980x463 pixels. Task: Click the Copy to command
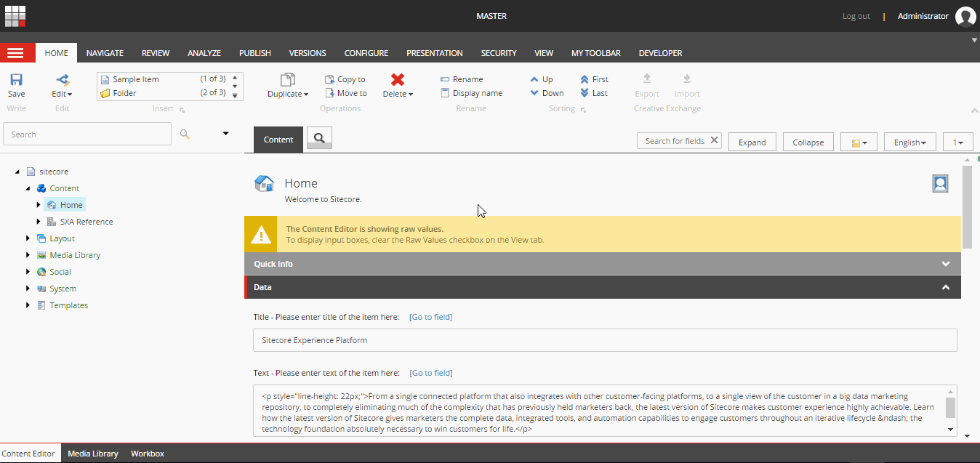tap(345, 79)
